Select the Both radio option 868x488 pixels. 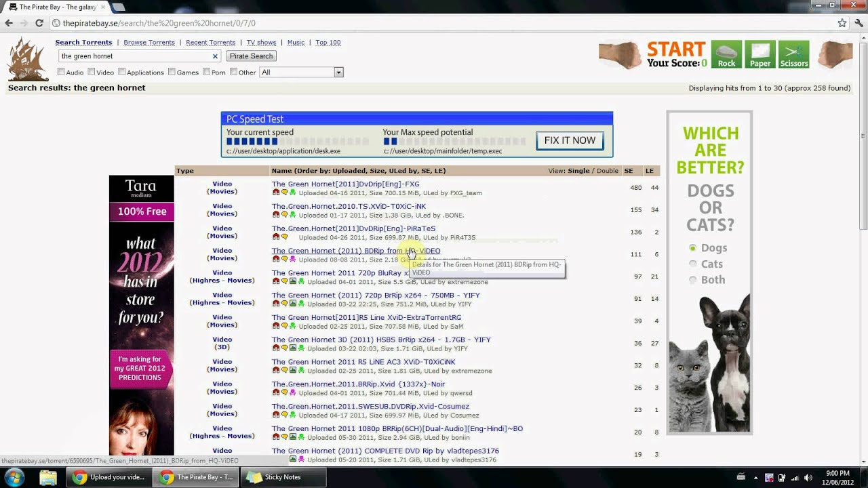point(692,280)
